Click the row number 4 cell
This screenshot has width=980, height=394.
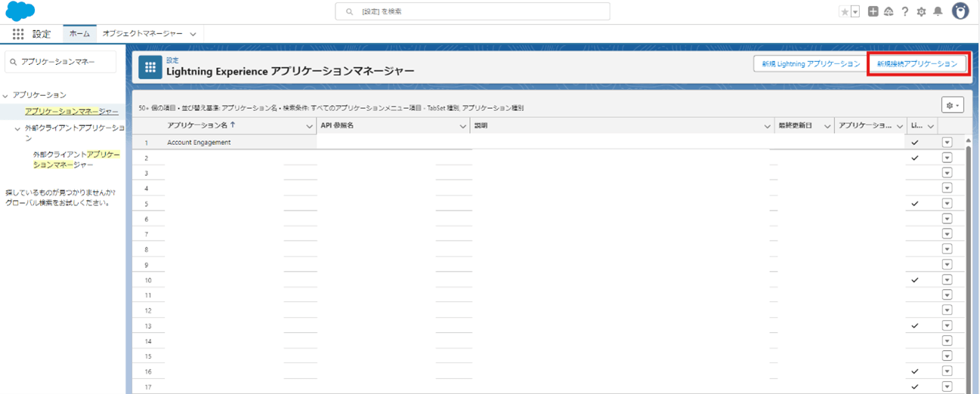click(x=147, y=188)
